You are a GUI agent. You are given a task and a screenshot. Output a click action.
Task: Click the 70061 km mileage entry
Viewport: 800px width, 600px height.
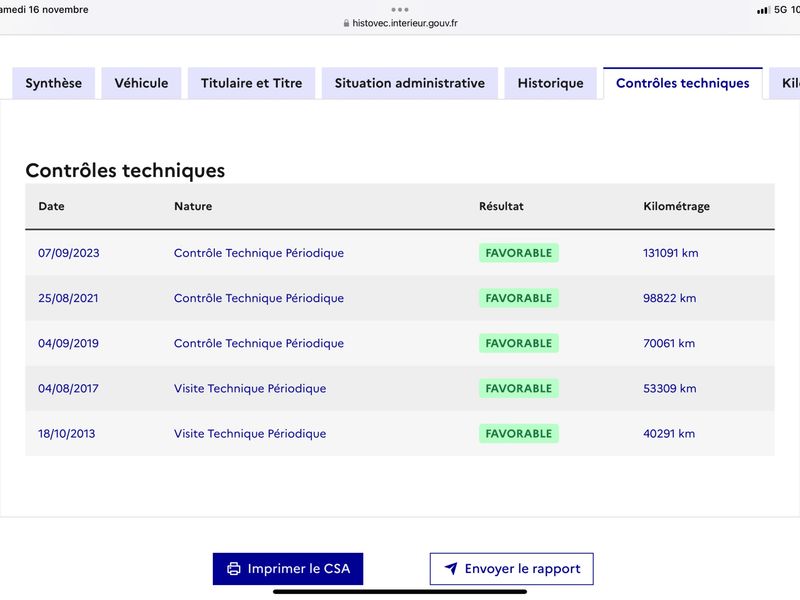pyautogui.click(x=669, y=343)
